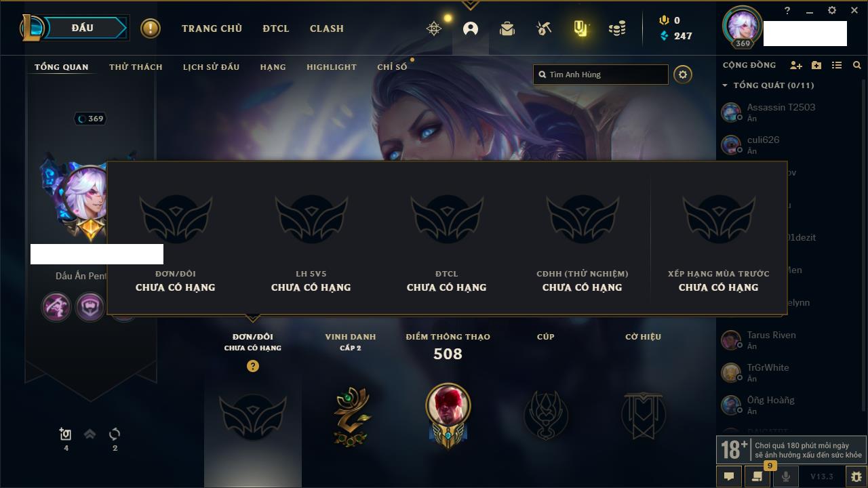Open the Add Friend icon
This screenshot has width=868, height=488.
796,65
